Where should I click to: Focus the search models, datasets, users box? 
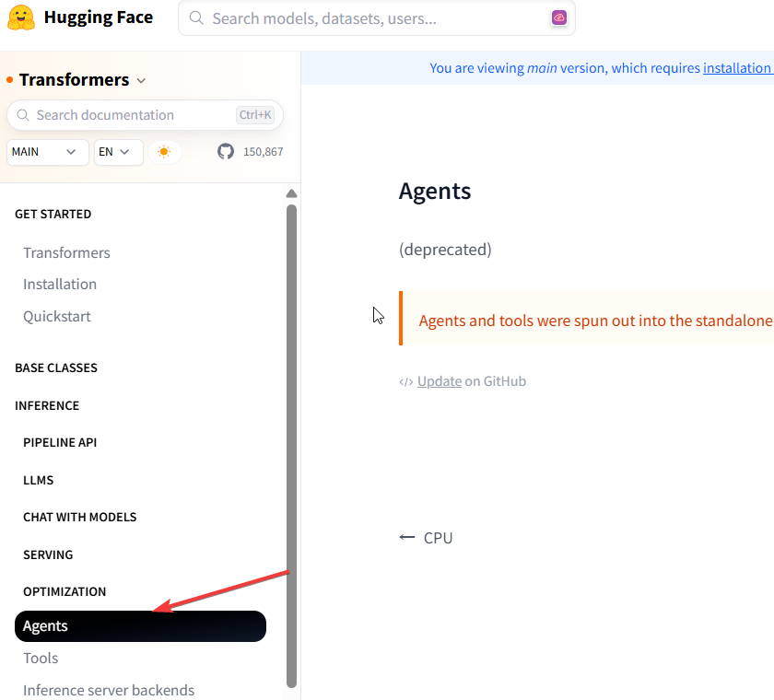[x=369, y=18]
